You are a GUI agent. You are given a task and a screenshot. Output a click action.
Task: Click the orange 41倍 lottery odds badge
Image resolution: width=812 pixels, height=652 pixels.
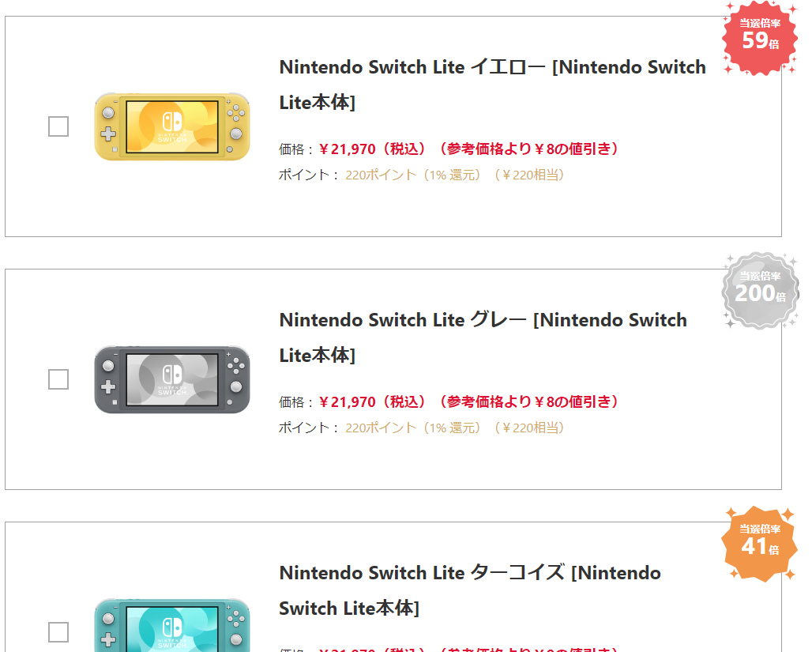point(760,543)
